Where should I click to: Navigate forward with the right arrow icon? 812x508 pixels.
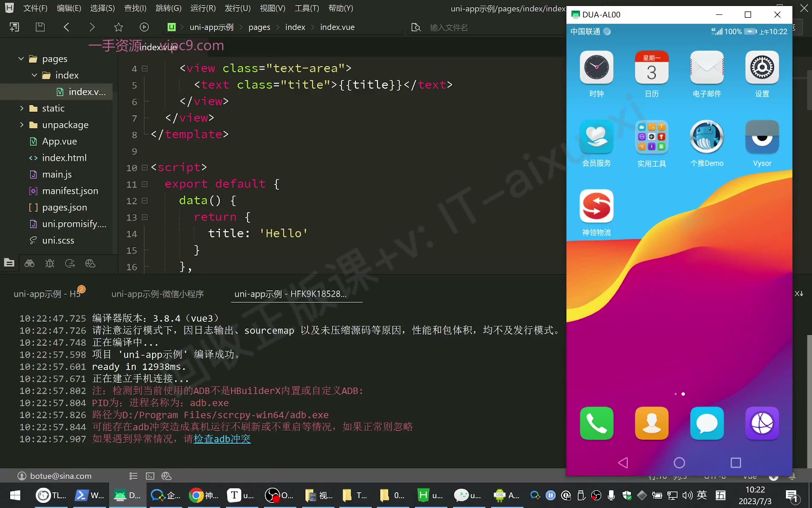pos(92,27)
